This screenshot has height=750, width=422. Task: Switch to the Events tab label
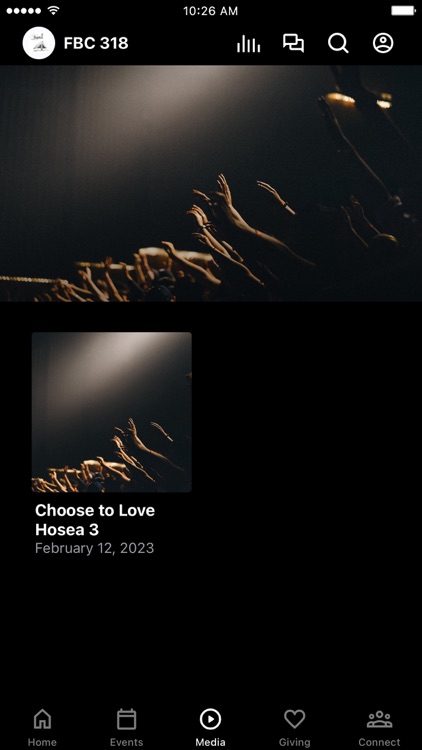(x=126, y=742)
